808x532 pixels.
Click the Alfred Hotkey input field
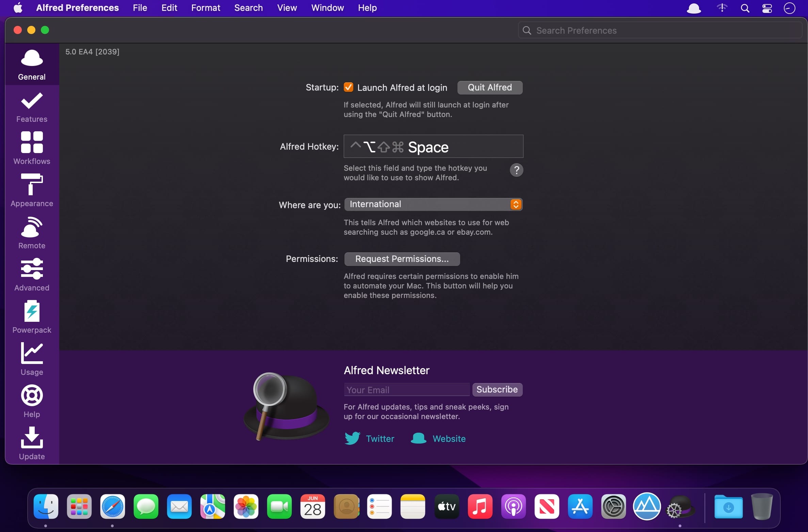click(433, 146)
